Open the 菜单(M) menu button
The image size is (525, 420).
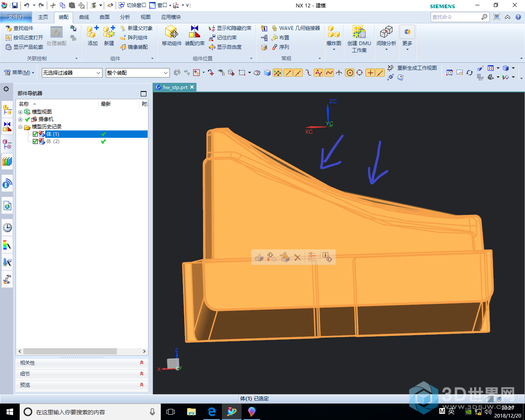[x=19, y=73]
